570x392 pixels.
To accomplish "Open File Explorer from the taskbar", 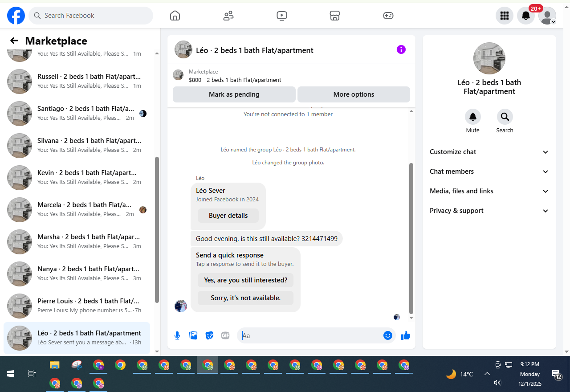I will (x=55, y=365).
